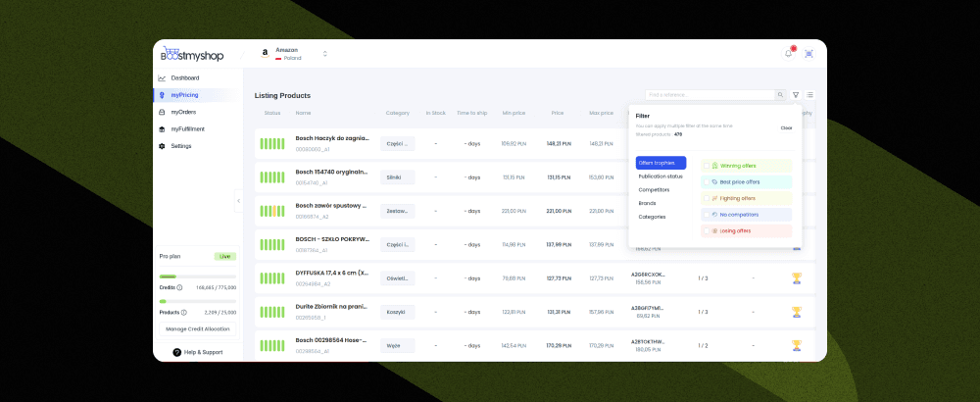Click the scan icon beside the bell
Screen dimensions: 980x402
click(x=808, y=54)
